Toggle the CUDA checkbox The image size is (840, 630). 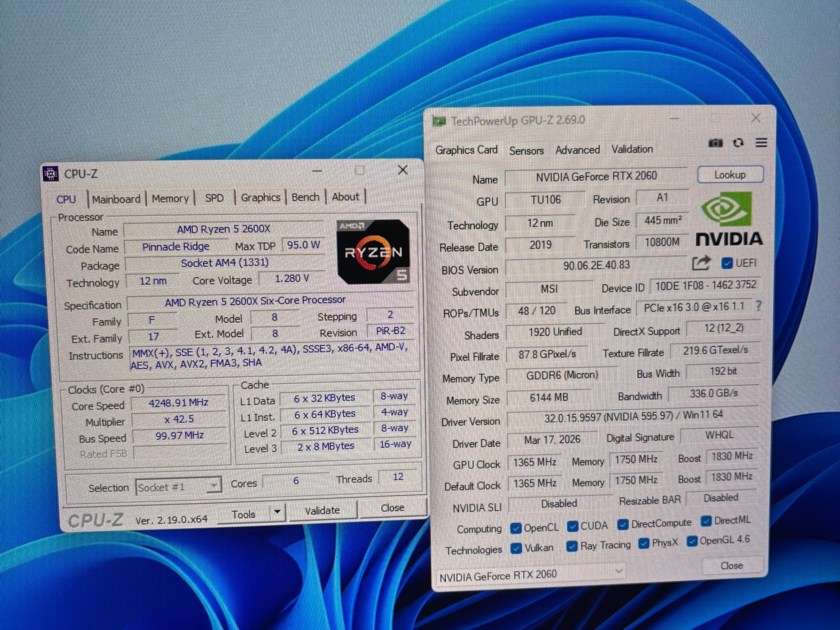point(573,526)
